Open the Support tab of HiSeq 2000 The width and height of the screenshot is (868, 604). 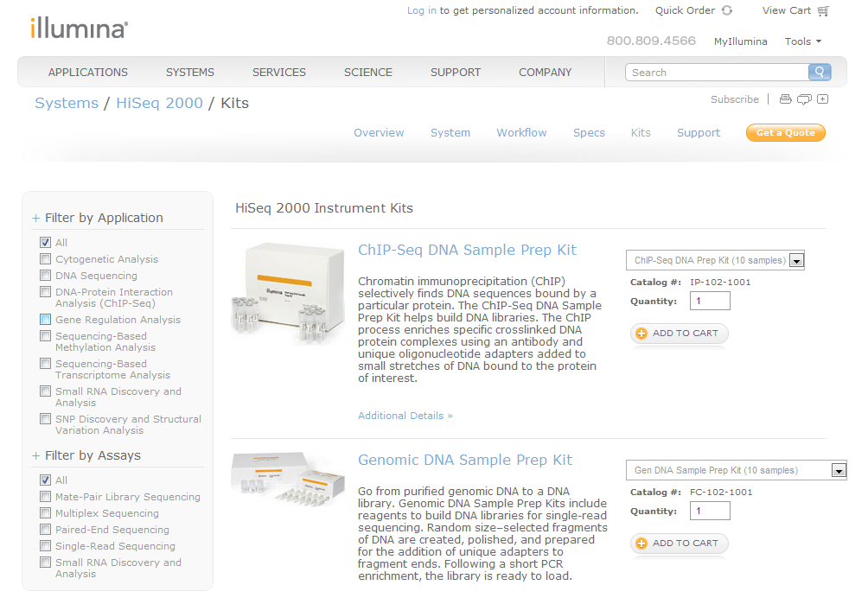[x=699, y=133]
